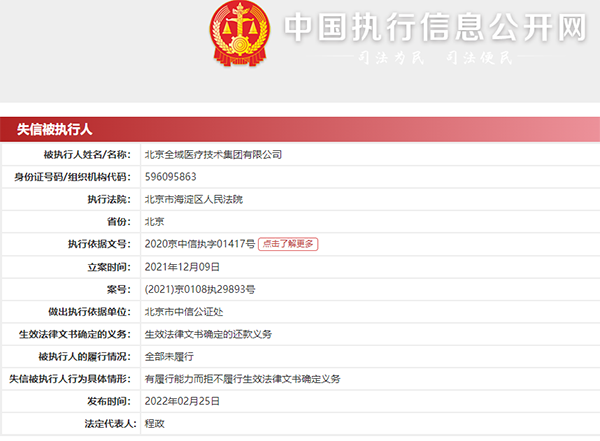This screenshot has width=600, height=441.
Task: Click label 发布时间
Action: tap(109, 401)
